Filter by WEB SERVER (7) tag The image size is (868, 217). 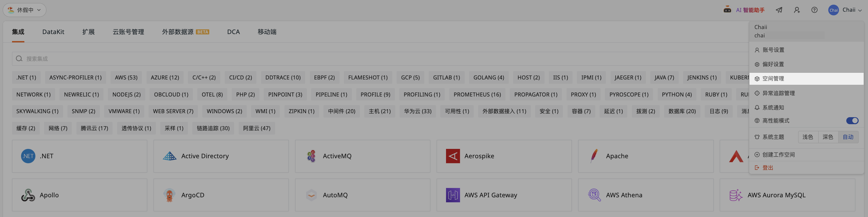tap(173, 111)
